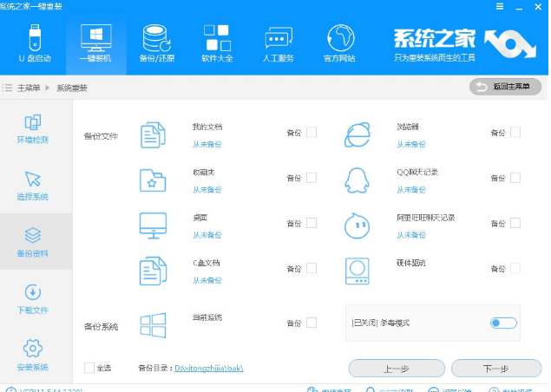Select 环境检测 in the sidebar
551x392 pixels.
33,128
